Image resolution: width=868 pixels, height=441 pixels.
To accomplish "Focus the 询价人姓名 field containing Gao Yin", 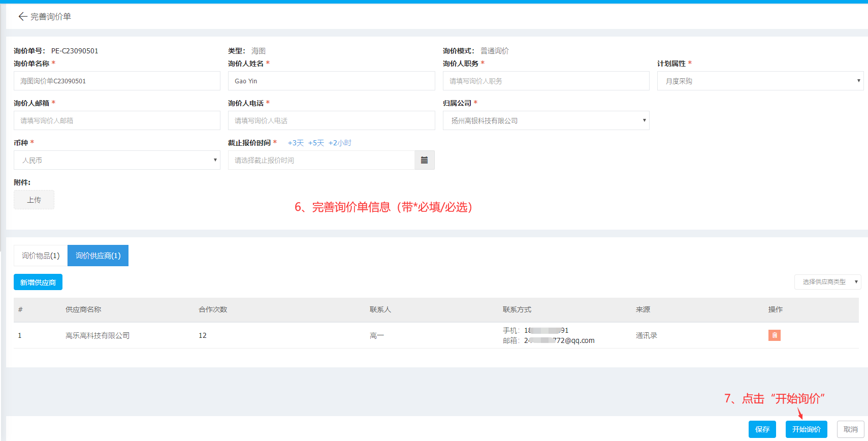I will point(331,81).
